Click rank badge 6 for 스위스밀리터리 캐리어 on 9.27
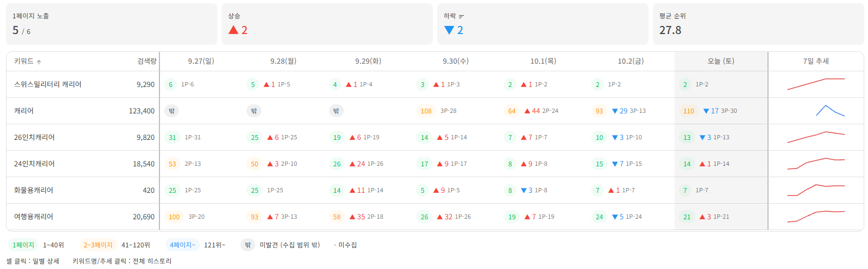868x269 pixels. click(171, 84)
